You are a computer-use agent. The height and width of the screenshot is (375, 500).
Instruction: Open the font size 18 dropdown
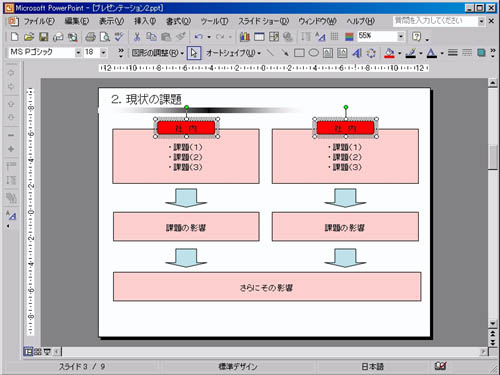click(x=103, y=53)
